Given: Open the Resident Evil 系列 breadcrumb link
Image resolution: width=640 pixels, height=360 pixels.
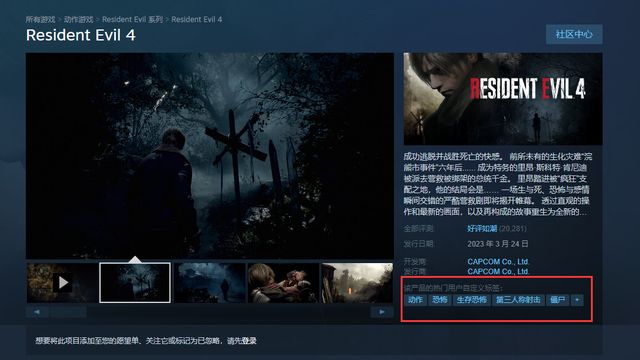Looking at the screenshot, I should (x=132, y=19).
